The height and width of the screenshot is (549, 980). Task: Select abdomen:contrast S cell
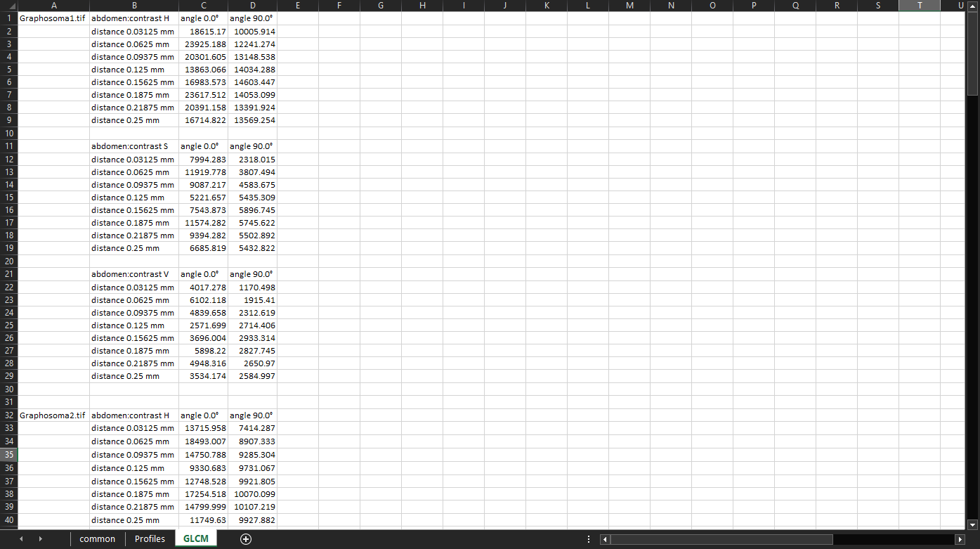[134, 146]
